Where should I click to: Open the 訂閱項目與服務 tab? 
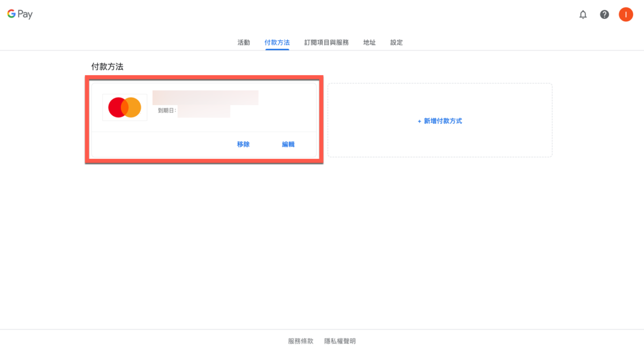(x=326, y=42)
